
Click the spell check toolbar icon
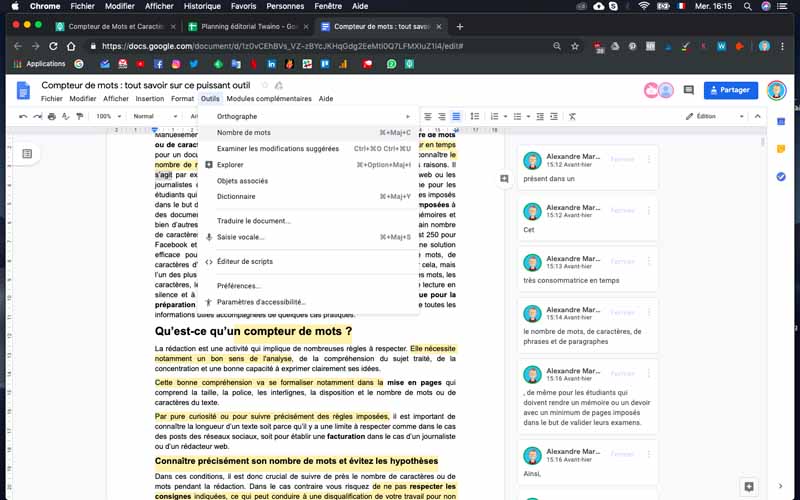(x=65, y=116)
